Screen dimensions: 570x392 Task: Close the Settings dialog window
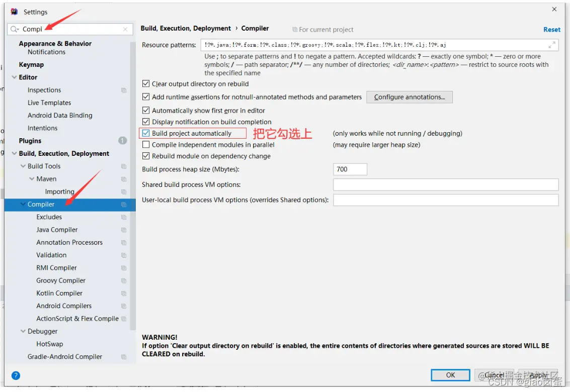pos(554,10)
